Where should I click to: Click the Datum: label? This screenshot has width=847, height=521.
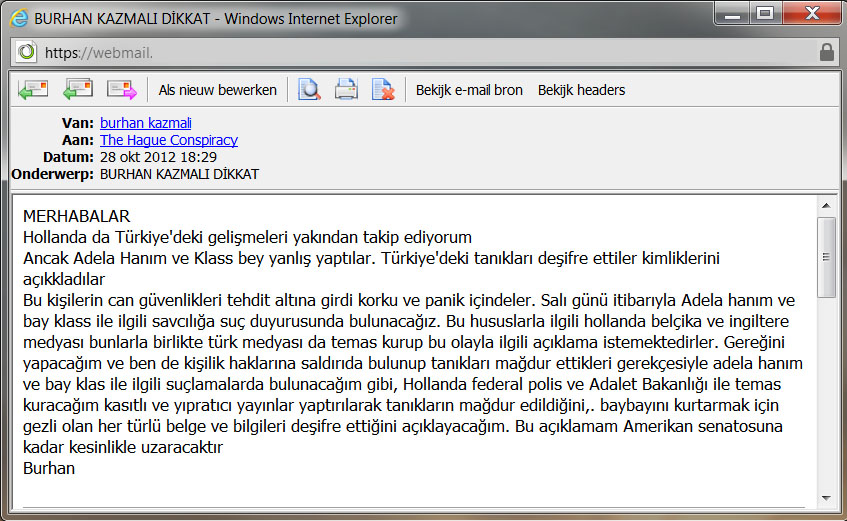click(69, 157)
